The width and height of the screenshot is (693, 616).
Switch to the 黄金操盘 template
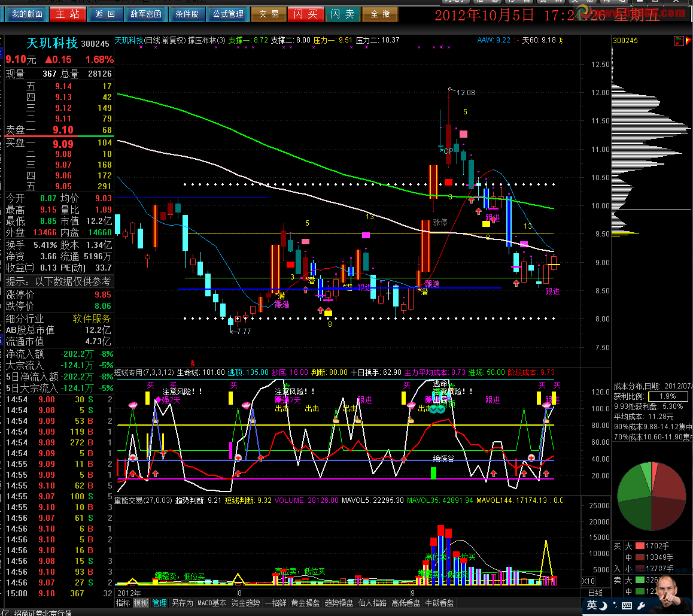[x=305, y=603]
